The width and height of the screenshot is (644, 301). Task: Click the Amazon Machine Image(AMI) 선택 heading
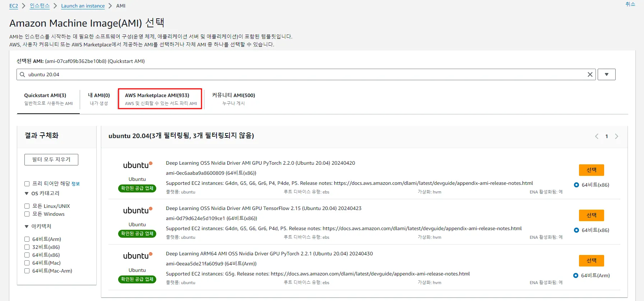pyautogui.click(x=87, y=23)
